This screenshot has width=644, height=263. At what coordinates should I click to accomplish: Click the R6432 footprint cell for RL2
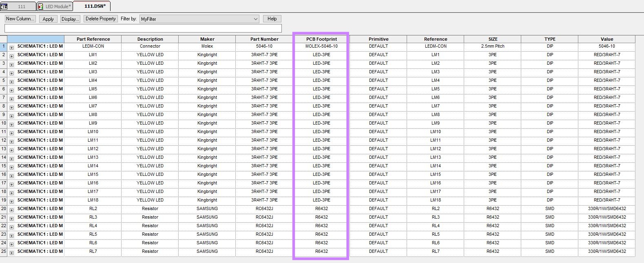click(x=321, y=209)
